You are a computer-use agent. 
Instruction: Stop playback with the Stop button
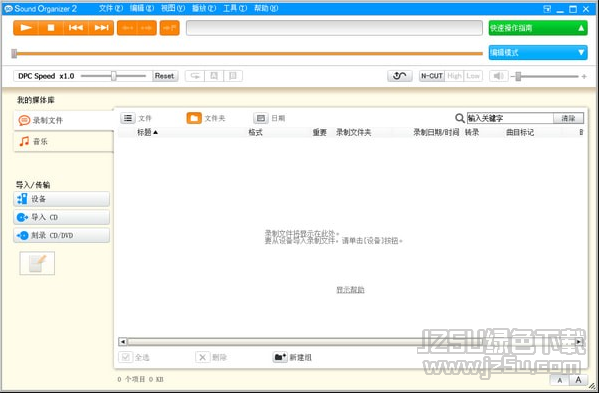coord(51,28)
